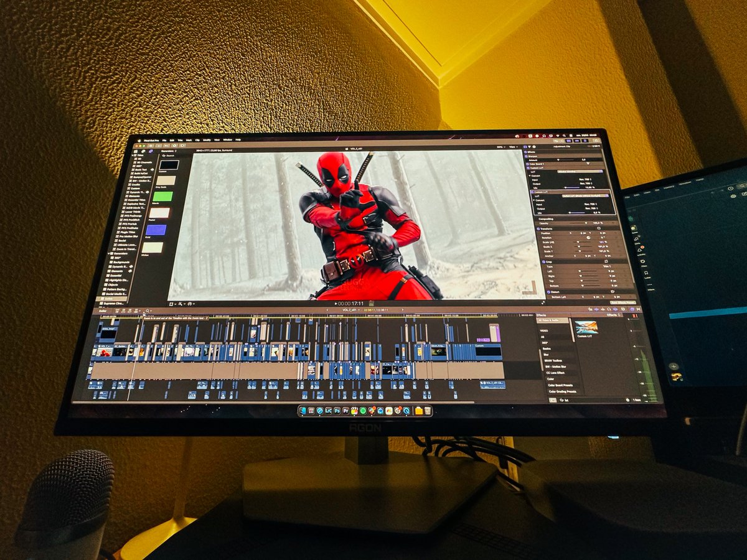The height and width of the screenshot is (560, 747).
Task: Open the File menu
Action: pos(164,141)
